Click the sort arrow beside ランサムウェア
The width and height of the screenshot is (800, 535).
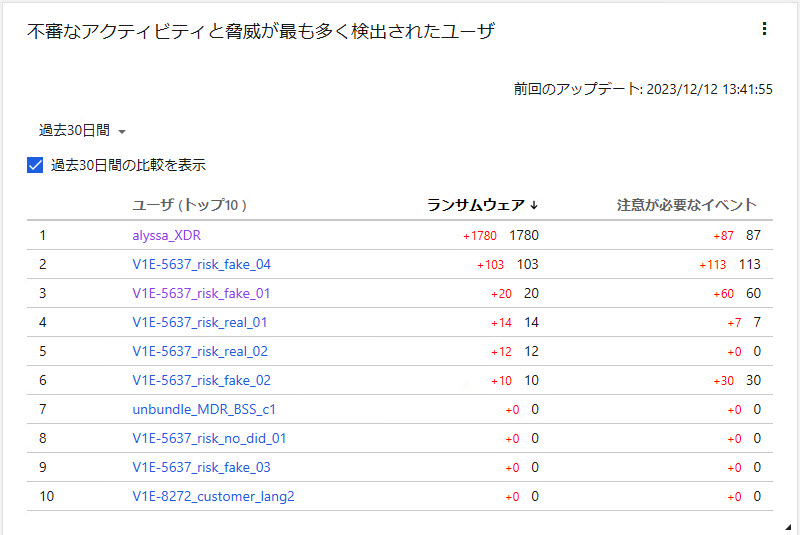[x=534, y=205]
